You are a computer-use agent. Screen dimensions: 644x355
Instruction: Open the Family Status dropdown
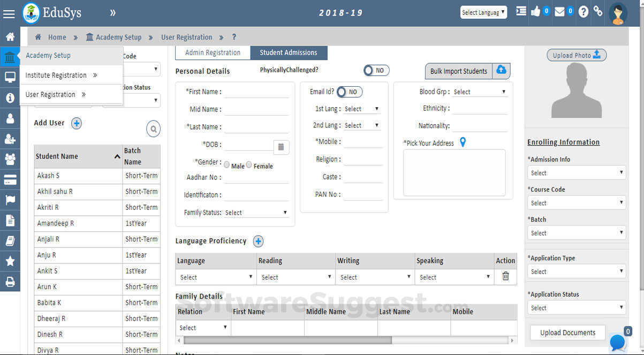pyautogui.click(x=256, y=213)
